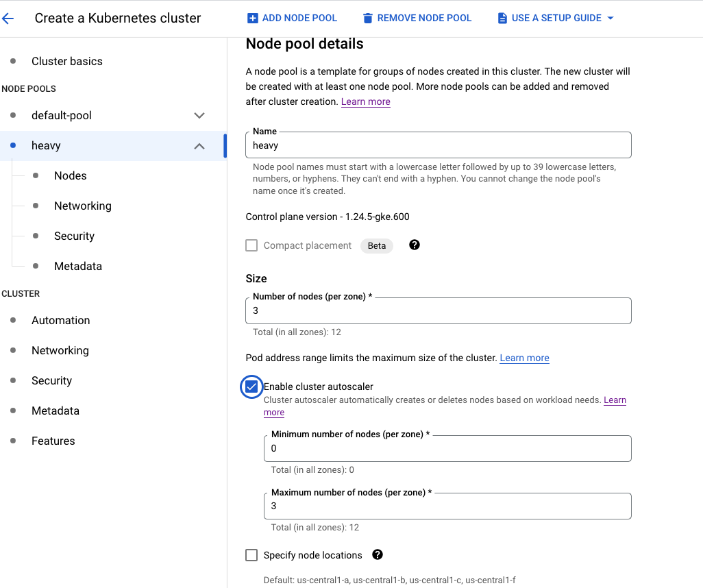Click Learn more about node pools

[x=365, y=101]
